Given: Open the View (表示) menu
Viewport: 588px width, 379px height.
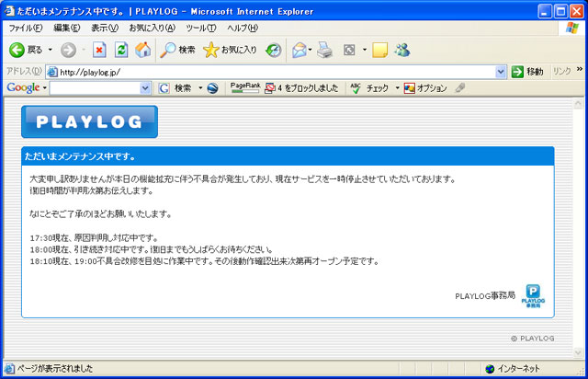Looking at the screenshot, I should 105,29.
